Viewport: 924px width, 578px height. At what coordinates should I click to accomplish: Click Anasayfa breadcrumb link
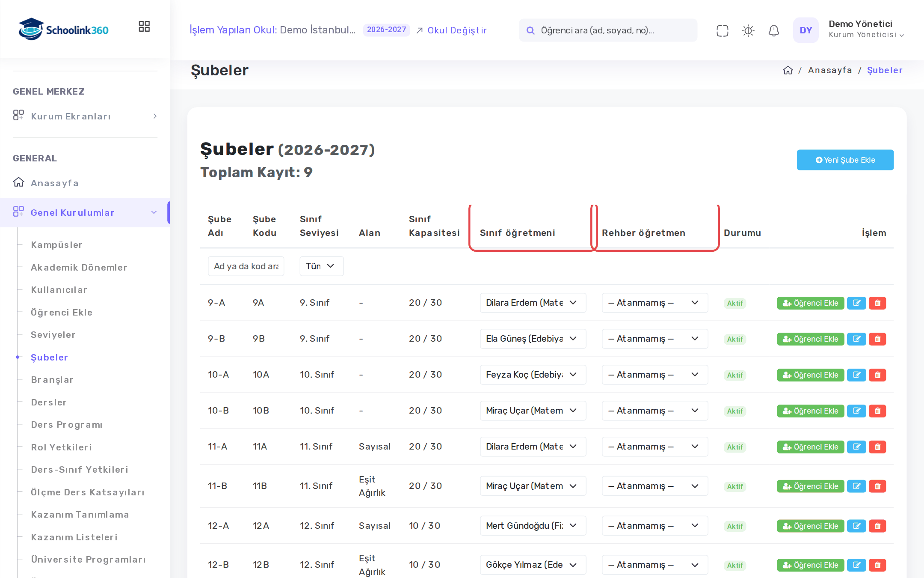click(x=830, y=70)
